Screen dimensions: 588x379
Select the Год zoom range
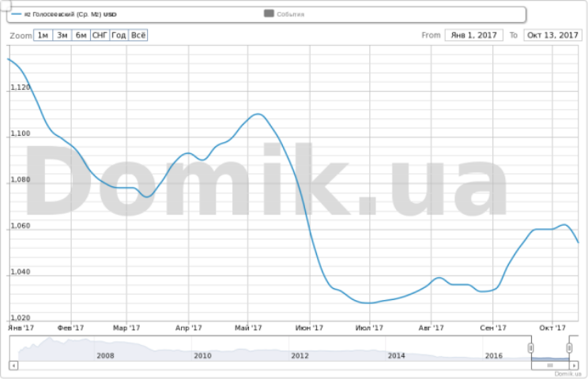[x=119, y=36]
